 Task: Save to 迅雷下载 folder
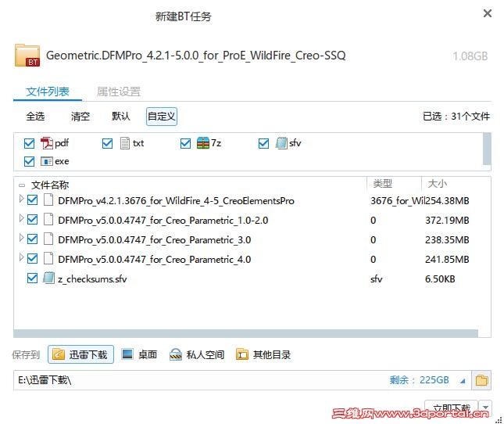pos(80,354)
